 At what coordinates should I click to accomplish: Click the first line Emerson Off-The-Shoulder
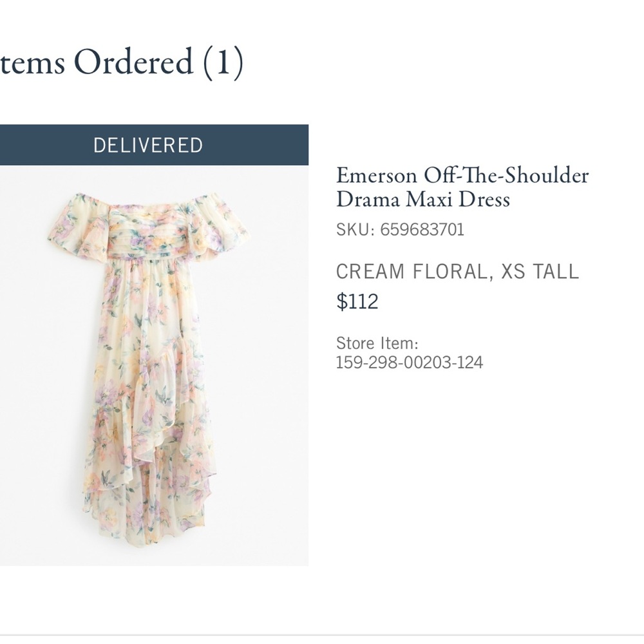point(461,175)
